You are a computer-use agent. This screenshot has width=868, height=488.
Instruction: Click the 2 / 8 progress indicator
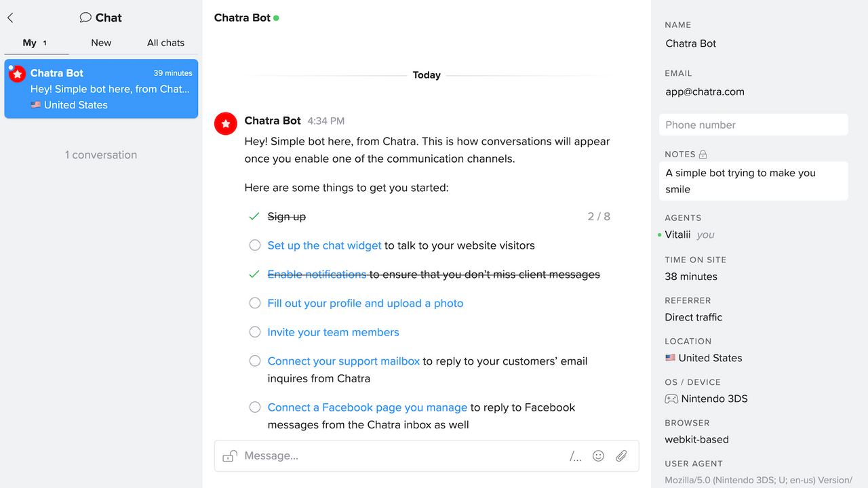coord(598,216)
